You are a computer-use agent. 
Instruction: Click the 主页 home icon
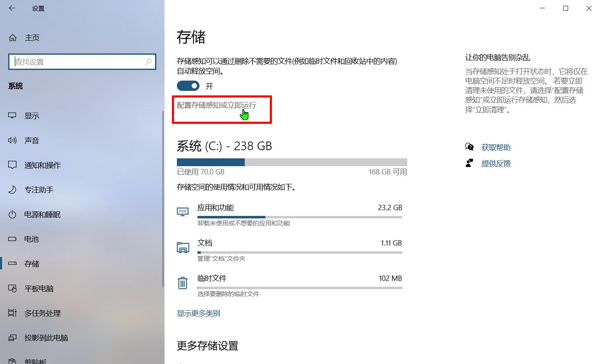point(12,37)
